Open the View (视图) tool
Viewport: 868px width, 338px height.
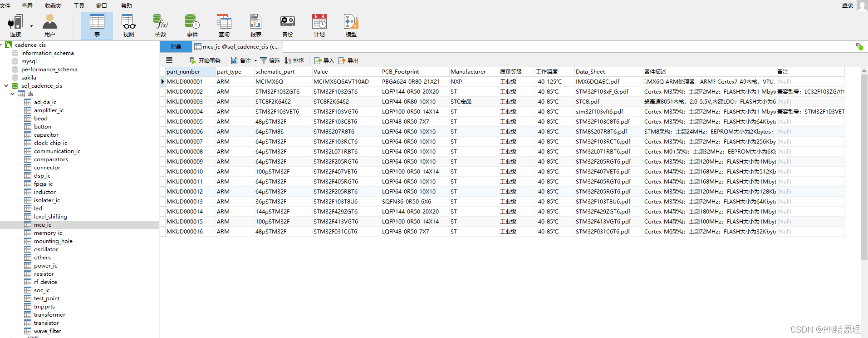coord(128,25)
